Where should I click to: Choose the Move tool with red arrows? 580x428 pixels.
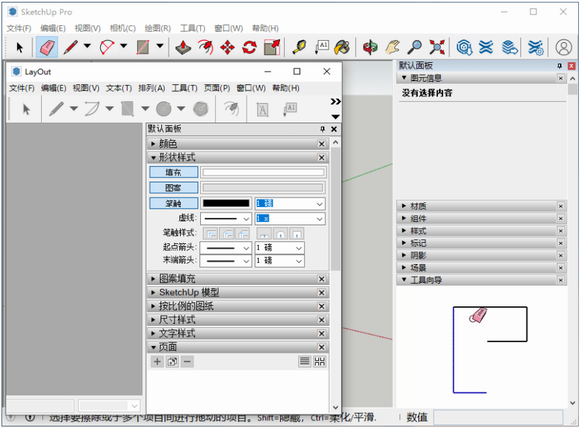227,47
